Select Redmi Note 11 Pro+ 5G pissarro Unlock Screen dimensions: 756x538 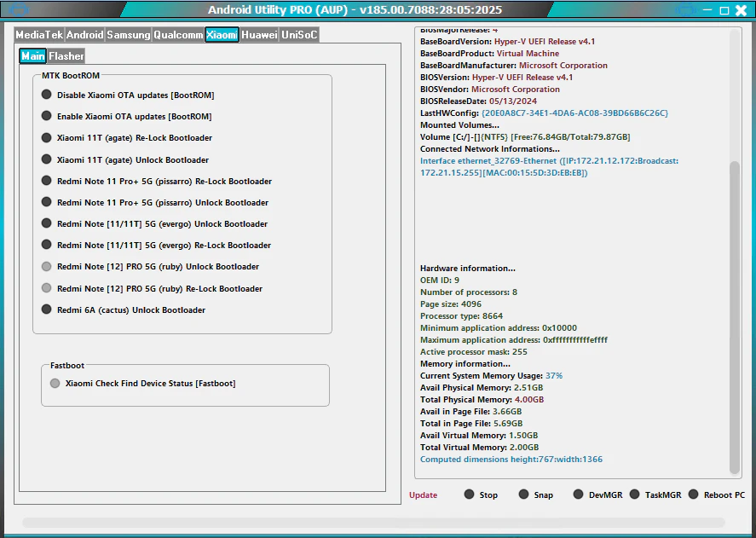(x=155, y=202)
